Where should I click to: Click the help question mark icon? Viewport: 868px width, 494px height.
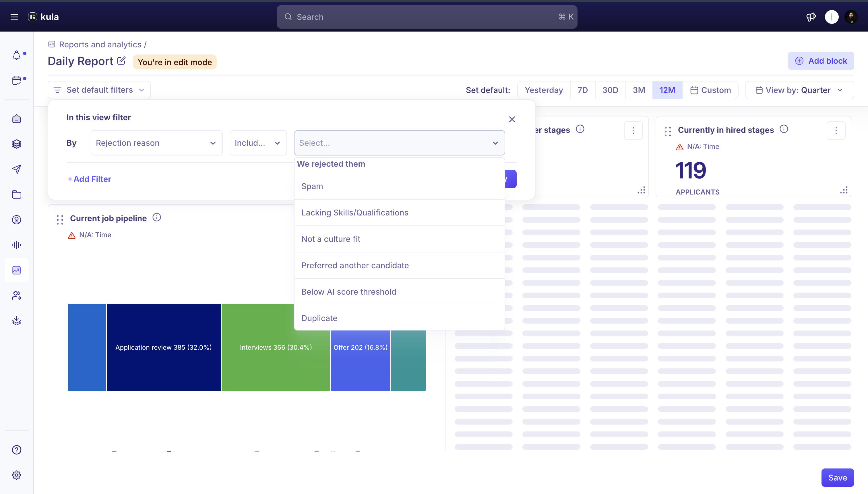point(17,450)
